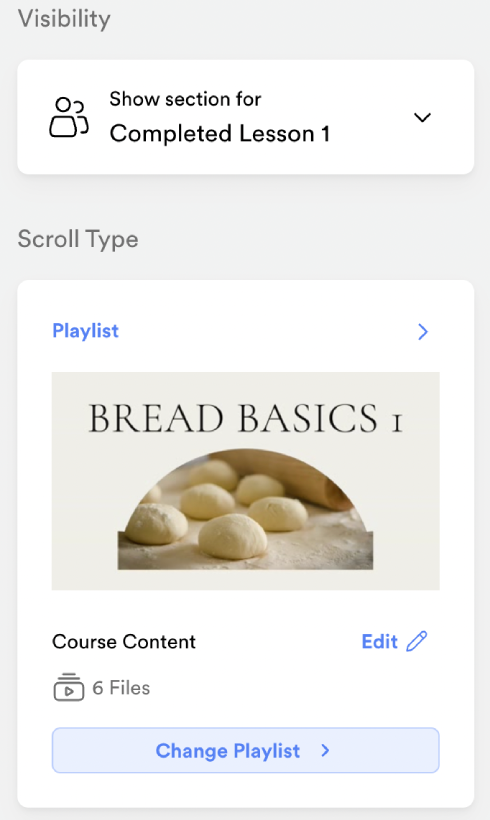The image size is (490, 820).
Task: Click the Visibility section heading
Action: [x=64, y=19]
